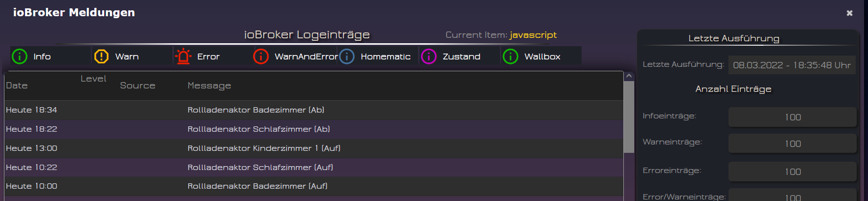Image resolution: width=868 pixels, height=201 pixels.
Task: Click the green Wallbox info icon
Action: [x=510, y=57]
